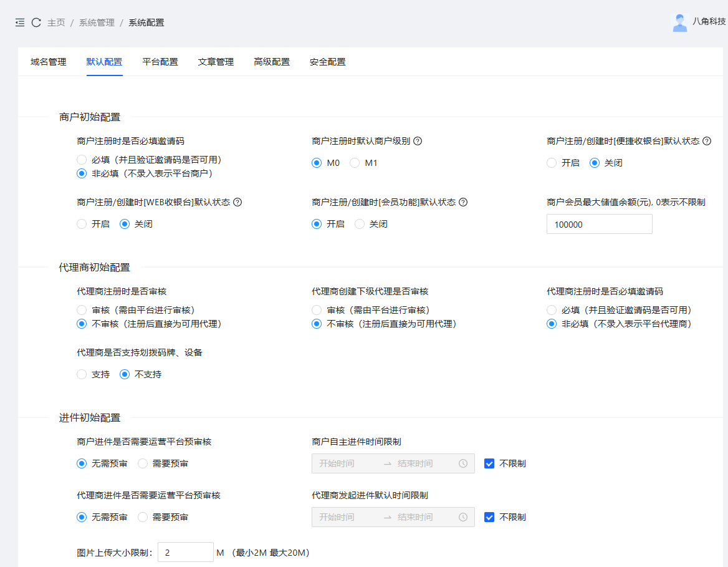Select 必填 for 商户注册时是否必填邀请码

click(82, 160)
